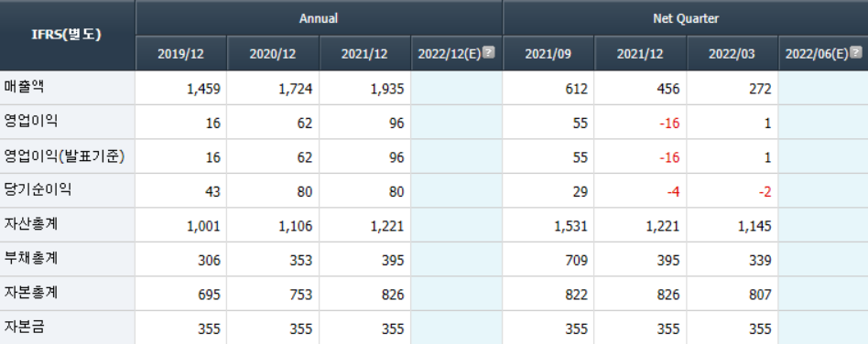Click help icon next to 2022/06(E)
Viewport: 868px width, 344px height.
click(x=856, y=52)
